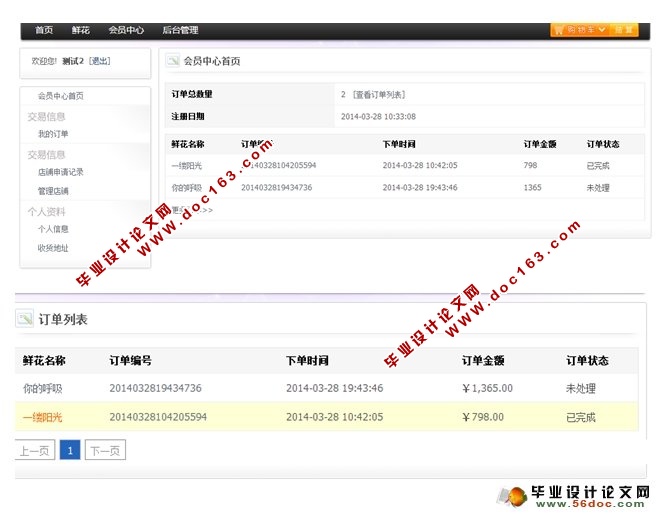The width and height of the screenshot is (660, 514).
Task: Click the member center page header icon
Action: pyautogui.click(x=172, y=61)
